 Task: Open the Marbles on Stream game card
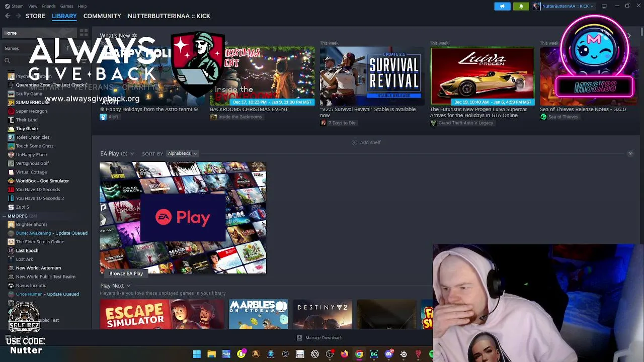coord(258,315)
